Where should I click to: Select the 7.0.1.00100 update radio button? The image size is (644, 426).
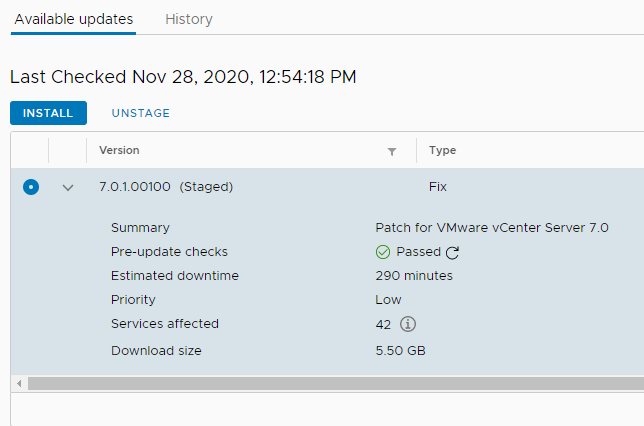[x=31, y=187]
